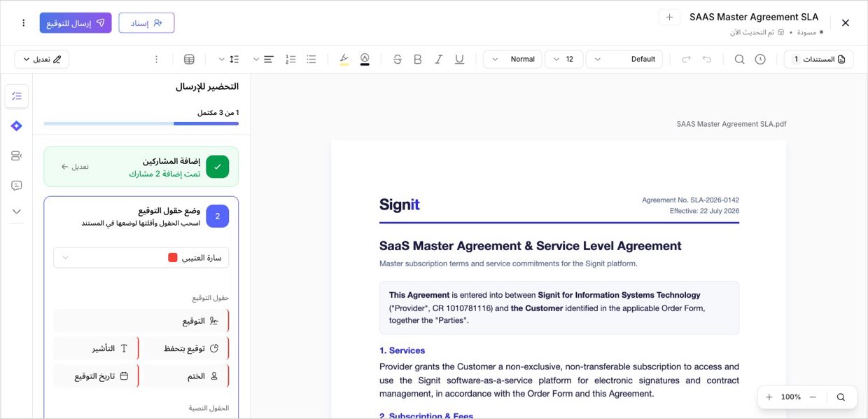Open the المستندات documents button
Viewport: 868px width, 419px height.
point(818,60)
